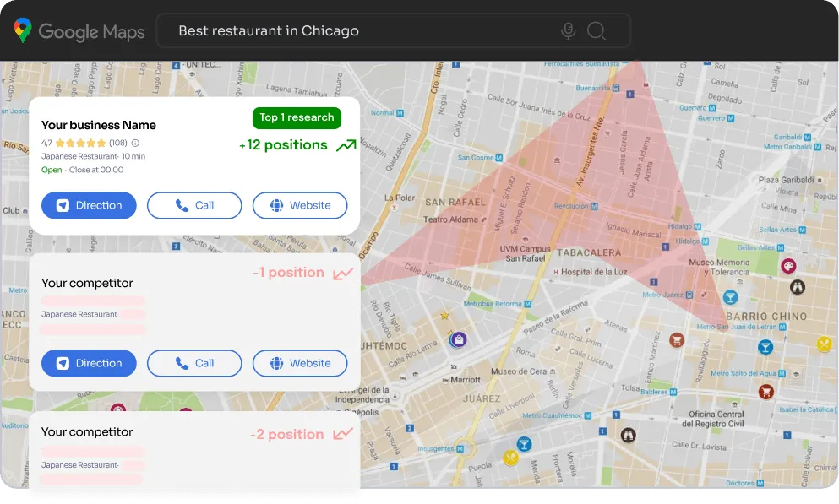Click Direction in first competitor card
Viewport: 839px width, 504px height.
pos(89,363)
